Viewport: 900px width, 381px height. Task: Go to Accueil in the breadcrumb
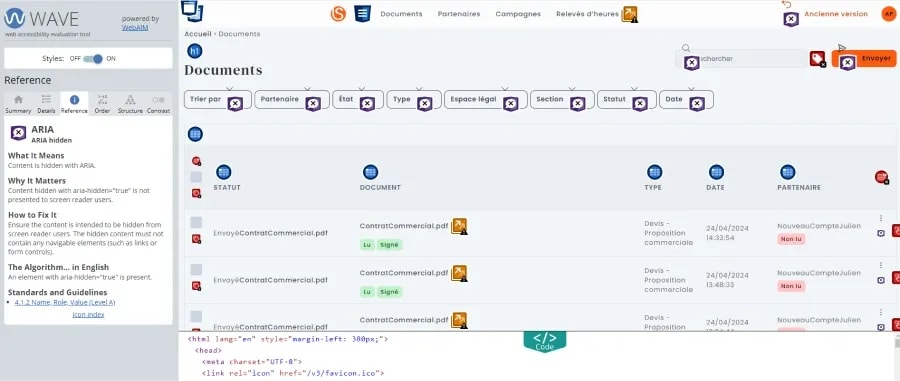(x=197, y=34)
